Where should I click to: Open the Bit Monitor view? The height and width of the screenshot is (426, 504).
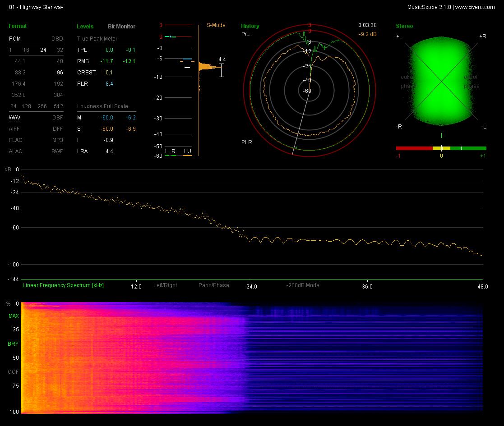[x=121, y=26]
